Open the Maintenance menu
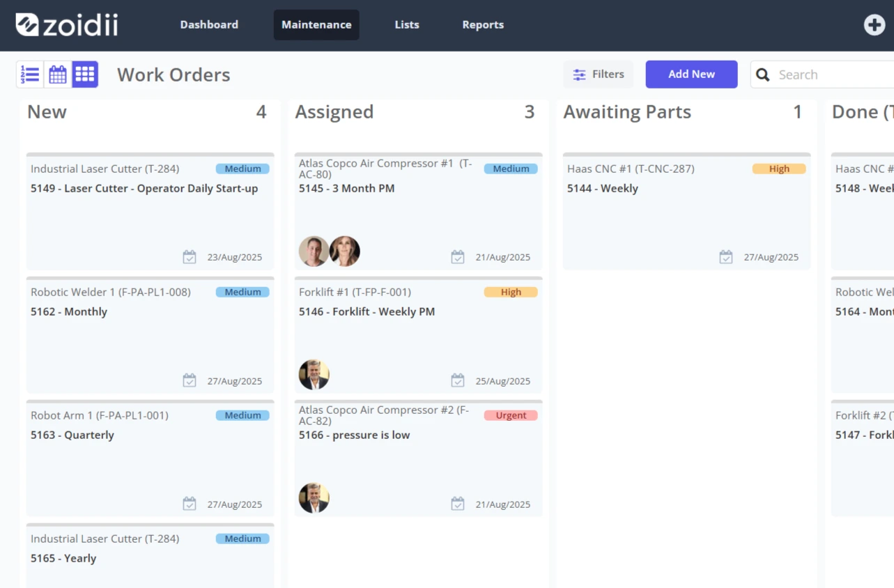The image size is (894, 588). tap(316, 24)
